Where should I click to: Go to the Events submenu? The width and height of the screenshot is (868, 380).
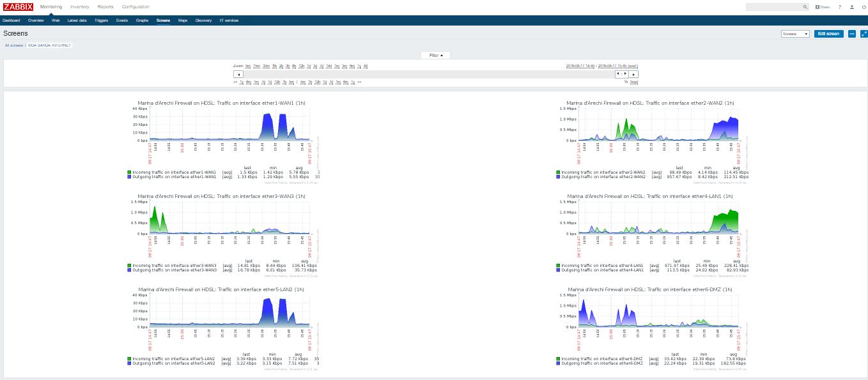click(x=121, y=20)
